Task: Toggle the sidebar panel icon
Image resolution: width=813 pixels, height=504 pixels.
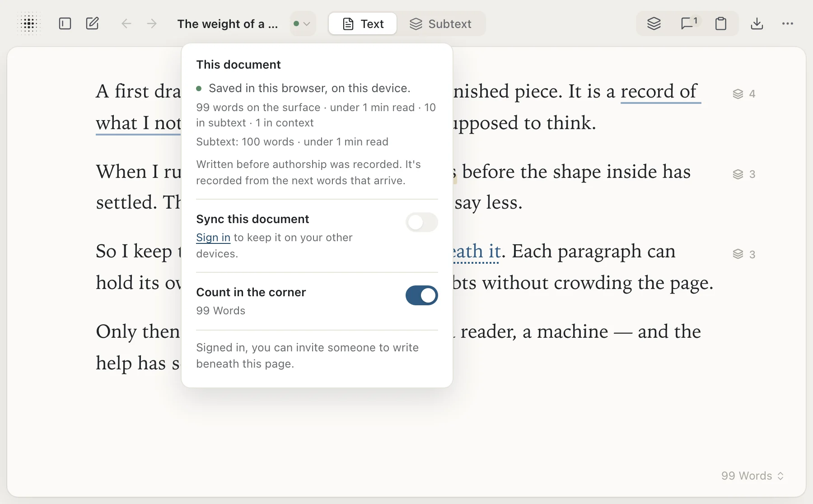Action: click(65, 23)
